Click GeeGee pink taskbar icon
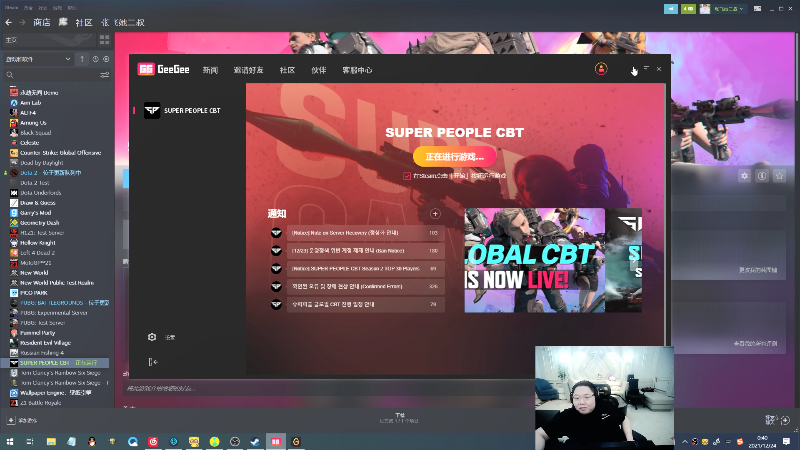Image resolution: width=800 pixels, height=450 pixels. point(276,441)
